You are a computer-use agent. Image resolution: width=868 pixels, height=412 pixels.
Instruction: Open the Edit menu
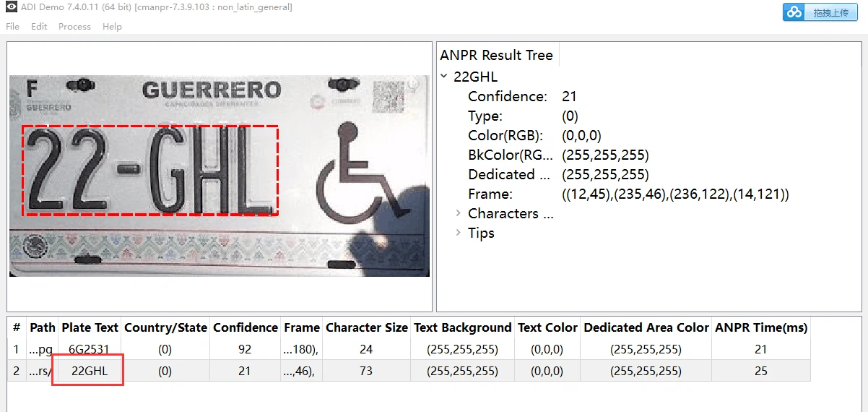click(39, 27)
